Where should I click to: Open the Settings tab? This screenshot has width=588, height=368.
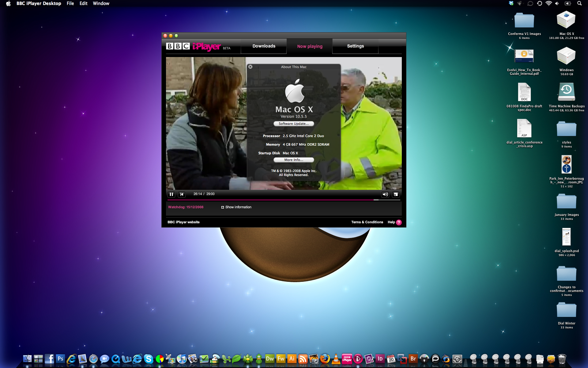(355, 46)
